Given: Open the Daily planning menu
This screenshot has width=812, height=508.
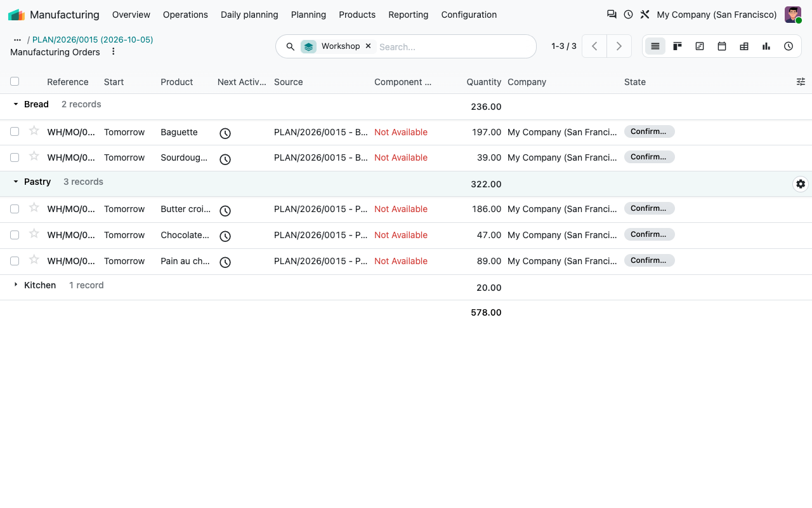Looking at the screenshot, I should click(x=249, y=15).
